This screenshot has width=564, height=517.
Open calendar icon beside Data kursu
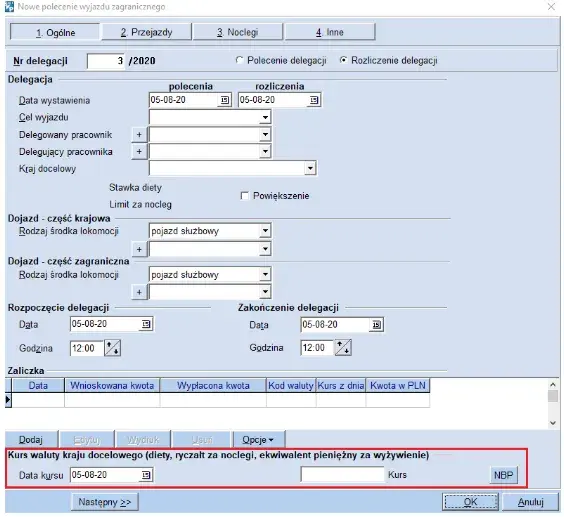point(146,475)
